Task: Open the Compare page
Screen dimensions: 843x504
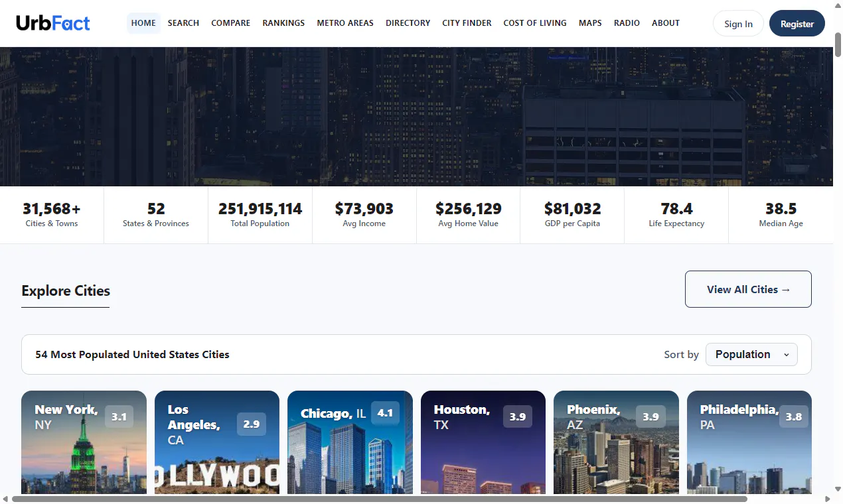Action: point(231,23)
